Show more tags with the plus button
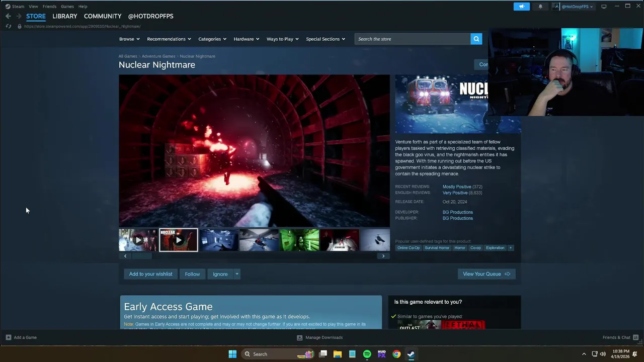This screenshot has height=362, width=644. (x=510, y=248)
